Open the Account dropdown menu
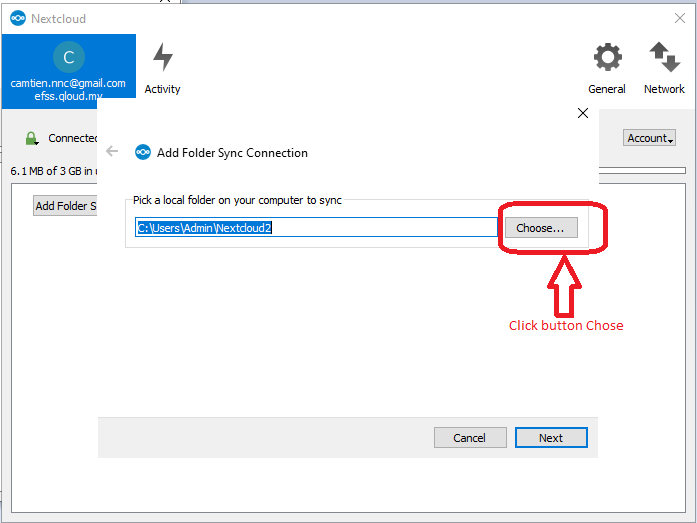Screen dimensions: 697x523 (650, 138)
